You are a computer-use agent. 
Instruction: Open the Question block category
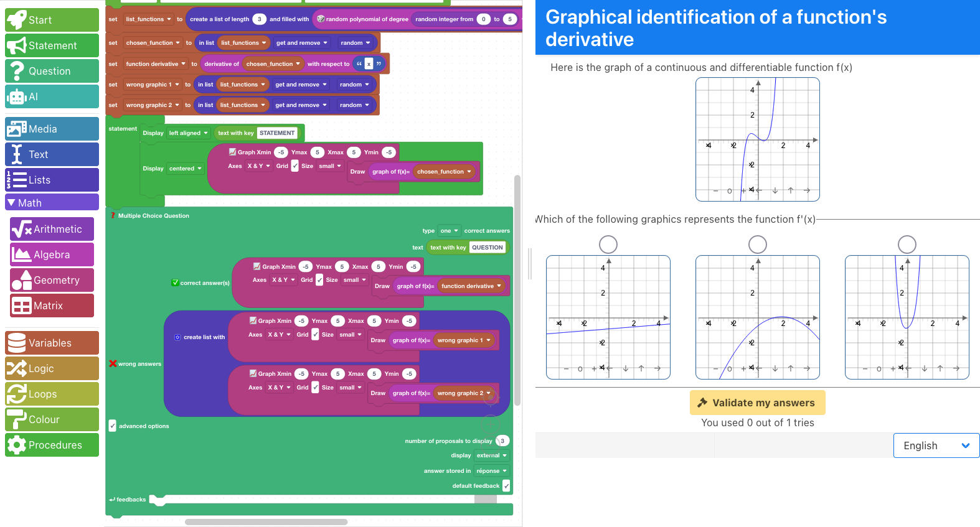tap(52, 71)
